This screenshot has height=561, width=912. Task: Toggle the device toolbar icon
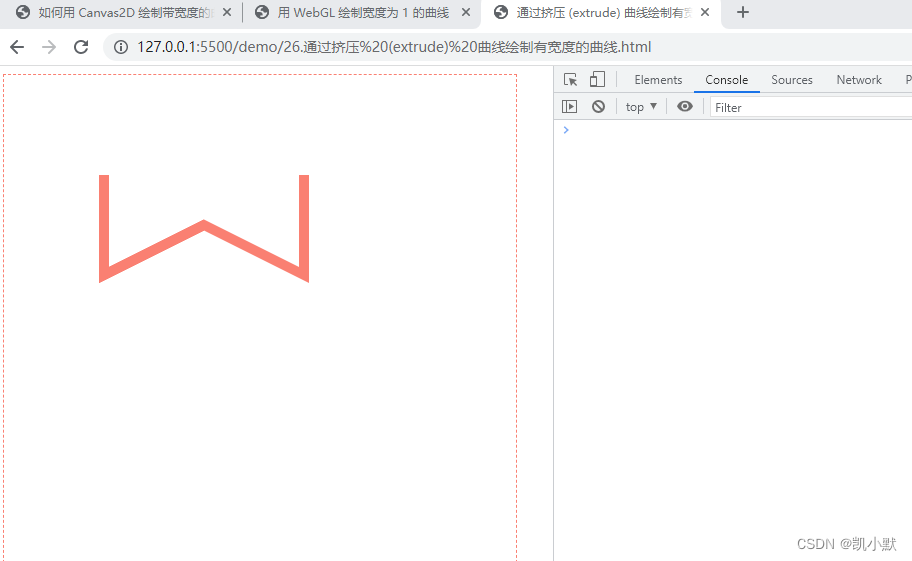(x=597, y=80)
